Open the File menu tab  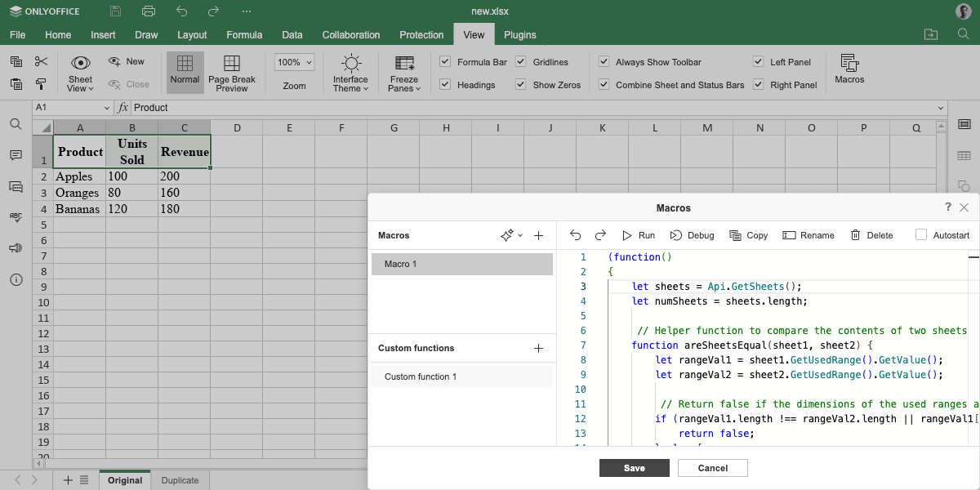click(17, 35)
